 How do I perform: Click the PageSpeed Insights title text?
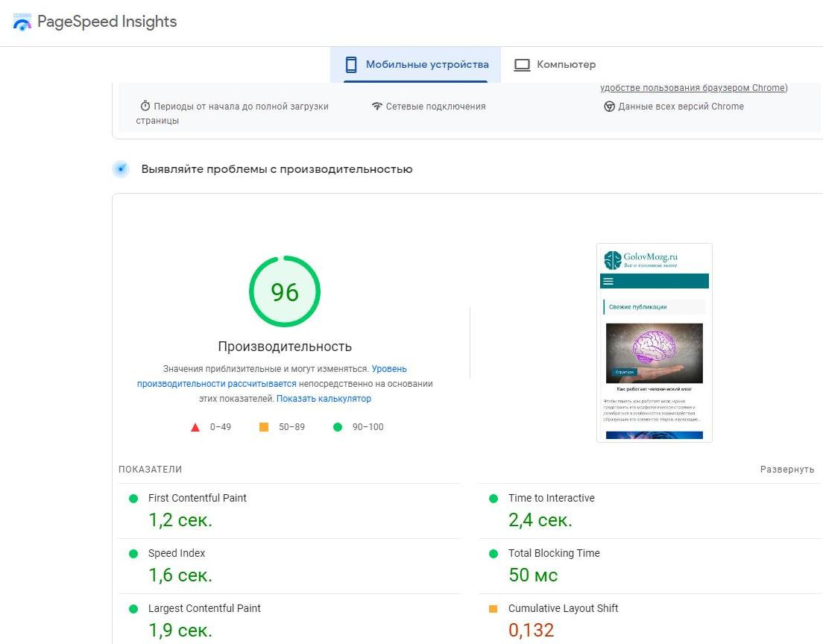coord(107,22)
